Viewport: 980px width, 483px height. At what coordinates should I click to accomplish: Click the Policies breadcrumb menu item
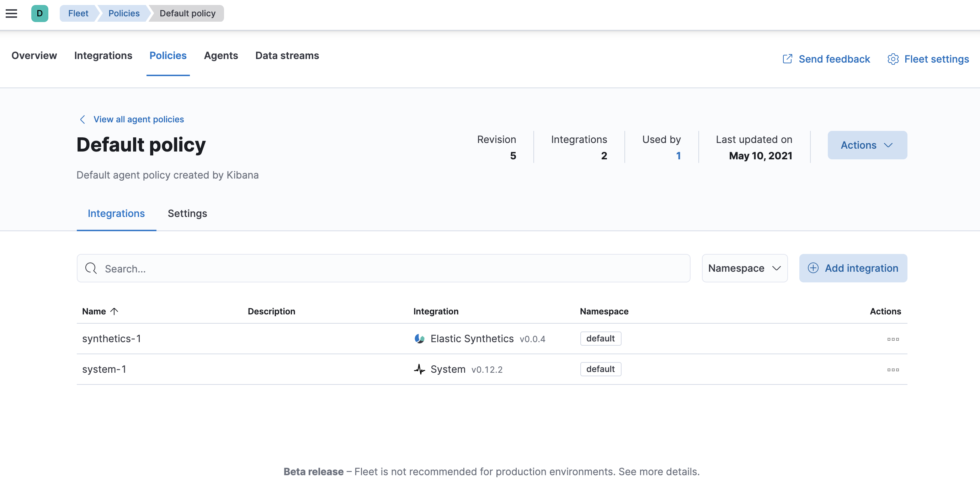point(124,12)
